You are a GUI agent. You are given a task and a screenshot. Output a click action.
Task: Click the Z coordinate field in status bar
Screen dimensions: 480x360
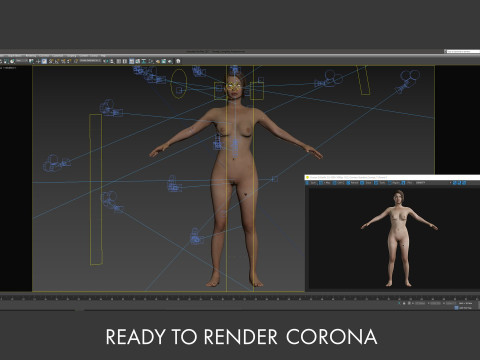(x=450, y=303)
